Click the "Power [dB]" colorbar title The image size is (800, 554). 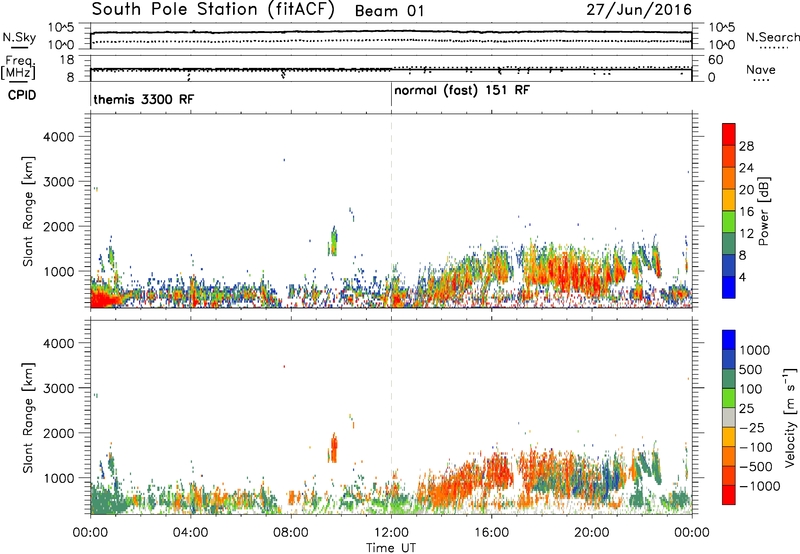(x=763, y=211)
